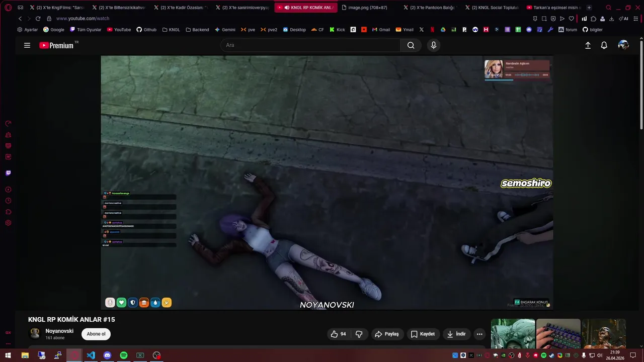Open the YouTube guide hamburger menu

[x=27, y=45]
